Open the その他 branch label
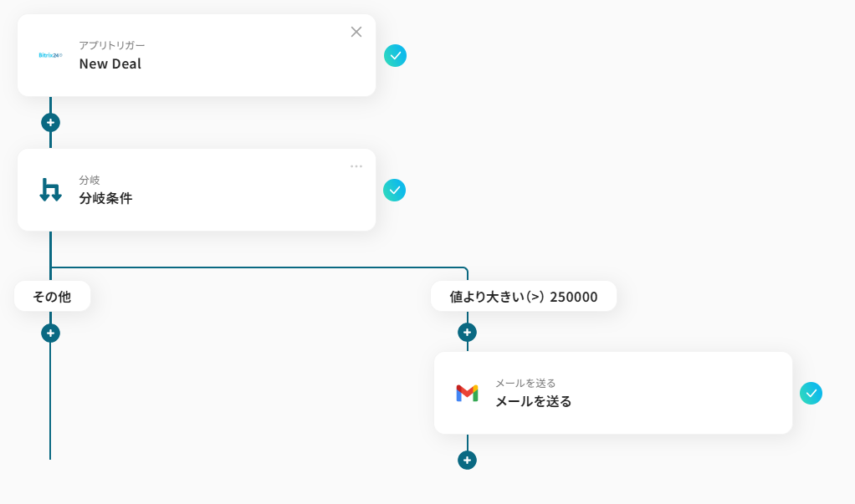This screenshot has height=504, width=855. click(x=52, y=296)
